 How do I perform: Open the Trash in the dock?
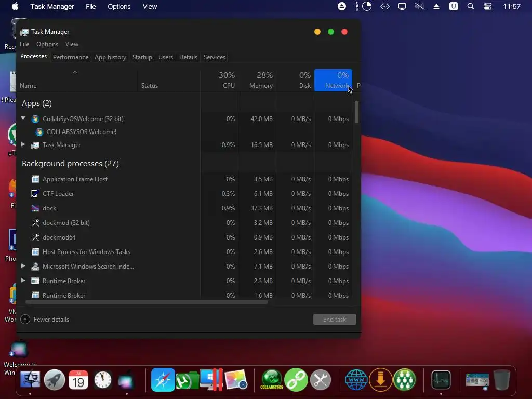[x=501, y=380]
